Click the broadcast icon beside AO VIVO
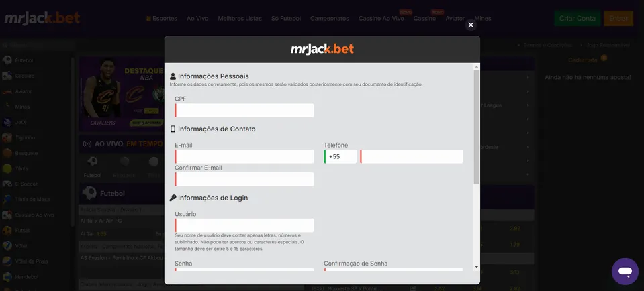This screenshot has height=291, width=644. [x=87, y=144]
